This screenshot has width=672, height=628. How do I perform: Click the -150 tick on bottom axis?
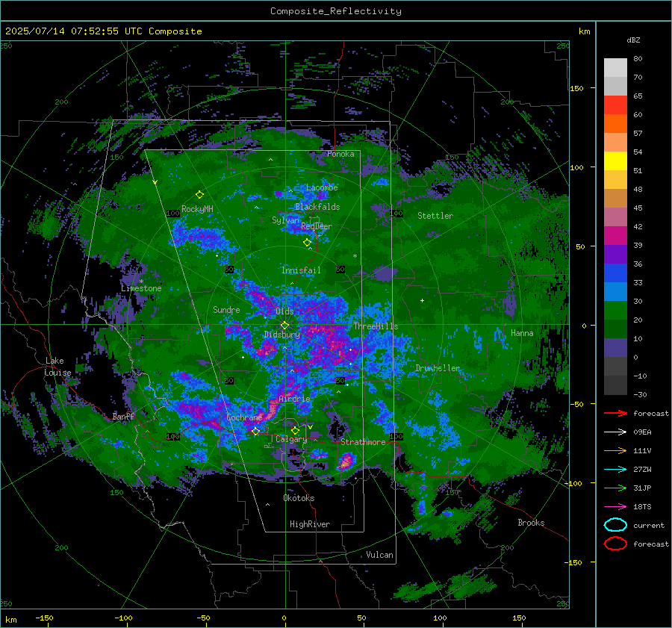pos(44,618)
